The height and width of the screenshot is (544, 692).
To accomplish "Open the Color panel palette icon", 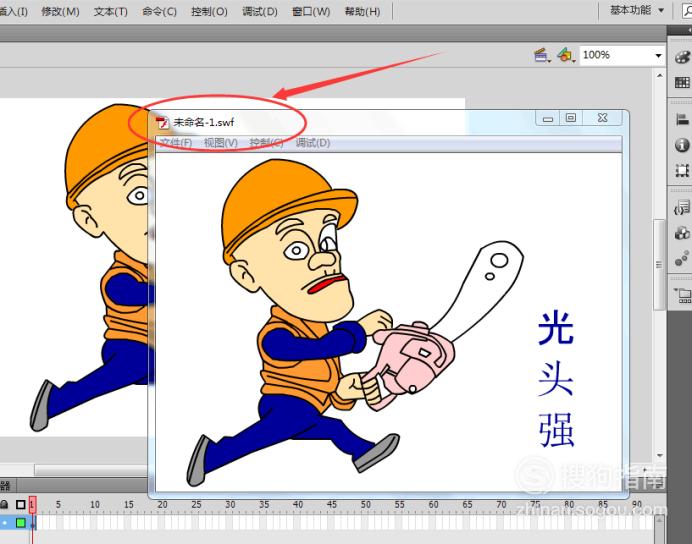I will (682, 57).
